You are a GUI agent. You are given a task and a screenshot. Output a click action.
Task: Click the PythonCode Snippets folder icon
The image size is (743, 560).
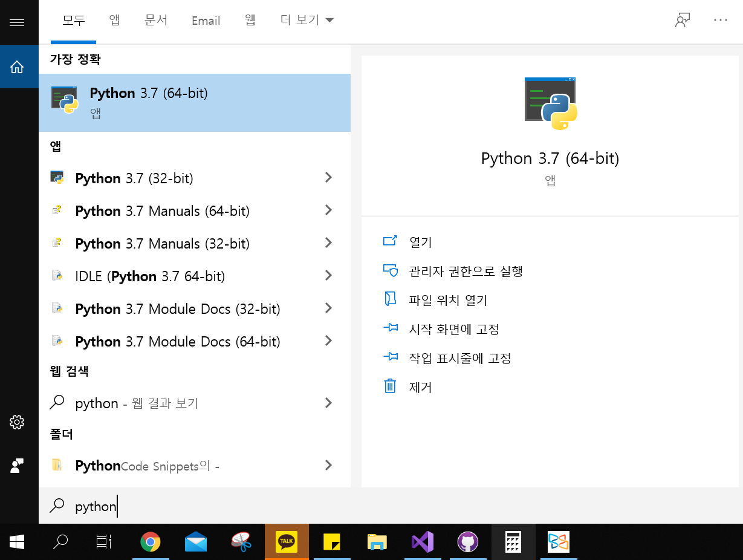click(57, 465)
